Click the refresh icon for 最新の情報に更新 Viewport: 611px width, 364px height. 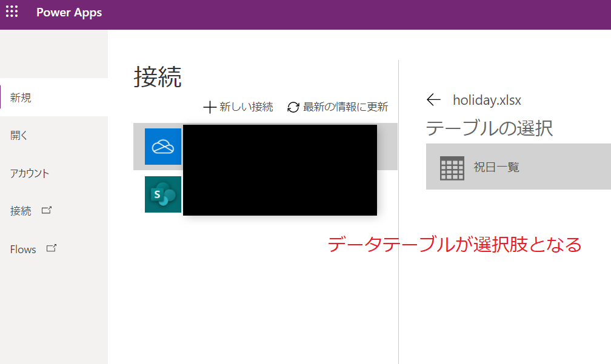pos(293,107)
